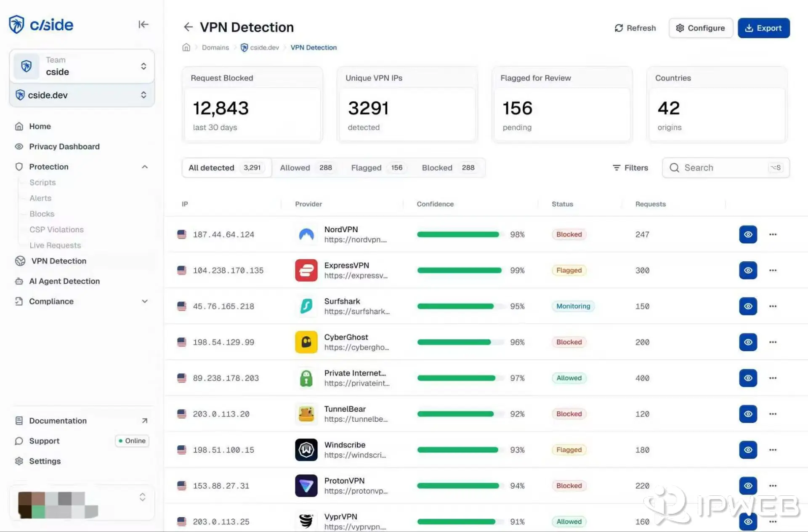
Task: Click the Monitoring status badge for Surfshark
Action: click(x=573, y=306)
